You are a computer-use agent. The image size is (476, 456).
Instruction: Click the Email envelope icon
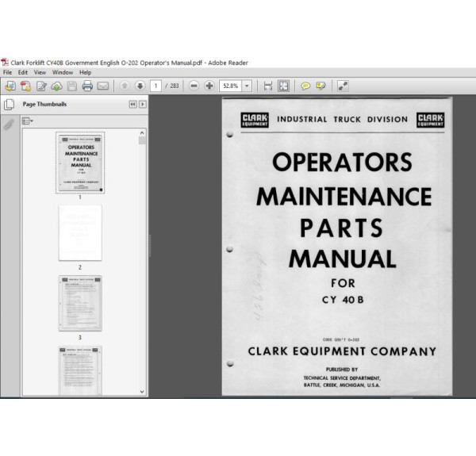[105, 86]
